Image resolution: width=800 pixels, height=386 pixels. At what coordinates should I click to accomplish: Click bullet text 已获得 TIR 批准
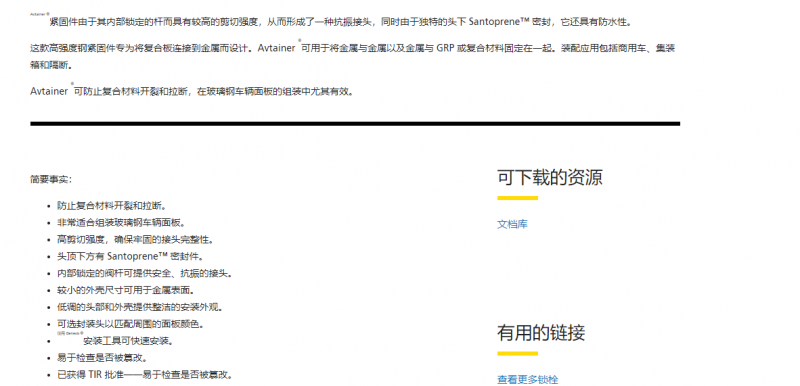point(145,375)
